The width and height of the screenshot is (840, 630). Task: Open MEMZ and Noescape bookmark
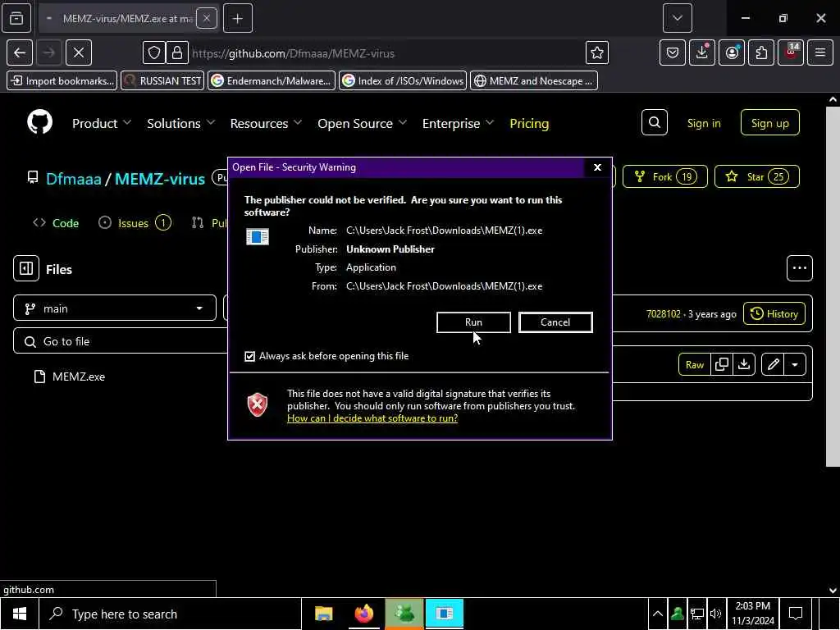534,81
